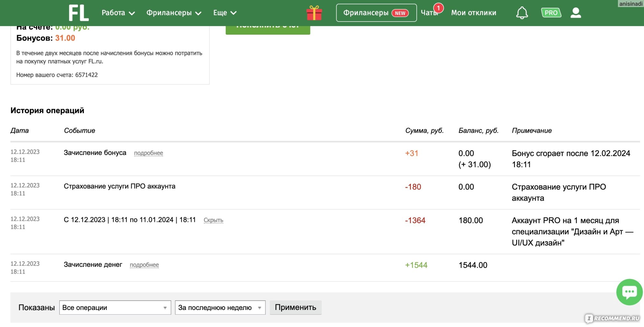This screenshot has height=327, width=644.
Task: Show details for Зачисление бонуса
Action: click(148, 153)
